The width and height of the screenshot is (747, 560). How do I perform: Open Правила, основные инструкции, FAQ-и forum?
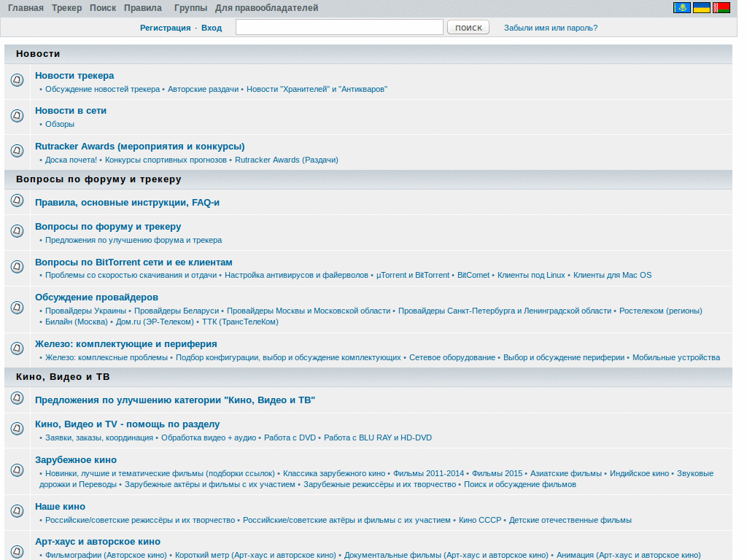[x=127, y=203]
